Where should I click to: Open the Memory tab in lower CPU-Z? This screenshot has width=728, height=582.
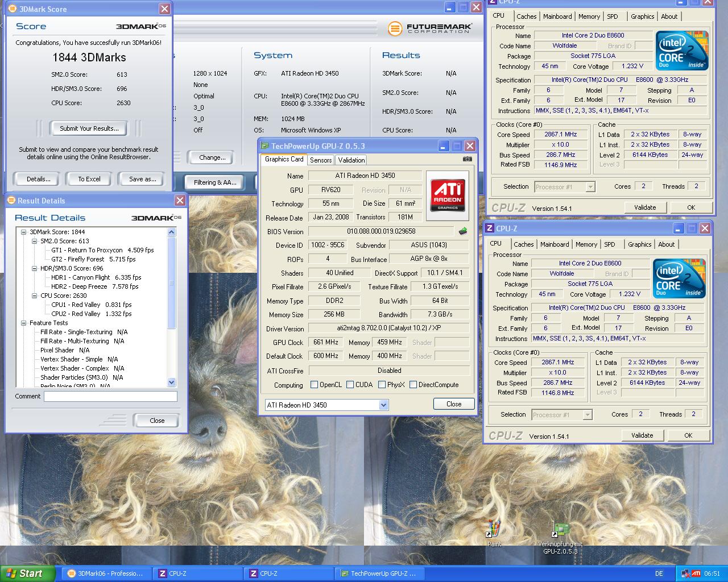pyautogui.click(x=586, y=244)
